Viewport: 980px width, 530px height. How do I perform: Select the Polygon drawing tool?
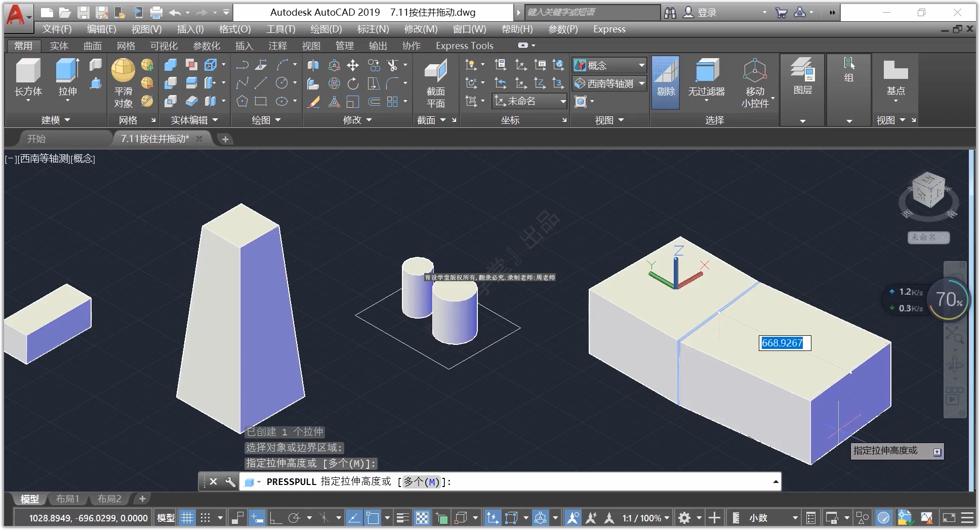point(242,102)
